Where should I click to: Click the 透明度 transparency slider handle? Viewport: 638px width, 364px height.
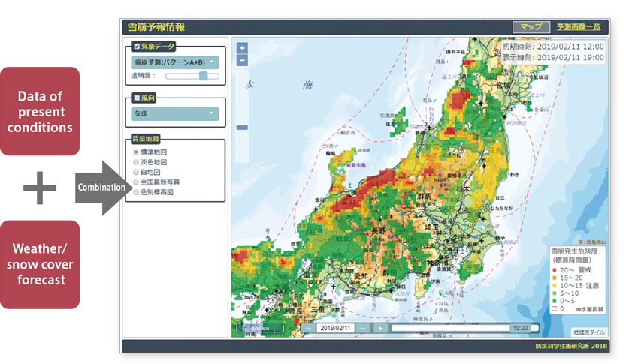coord(203,76)
